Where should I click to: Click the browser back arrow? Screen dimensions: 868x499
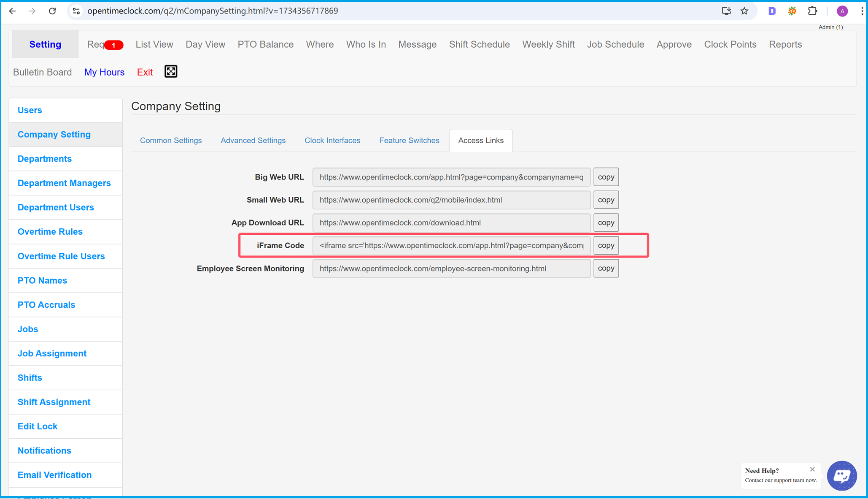pyautogui.click(x=12, y=11)
